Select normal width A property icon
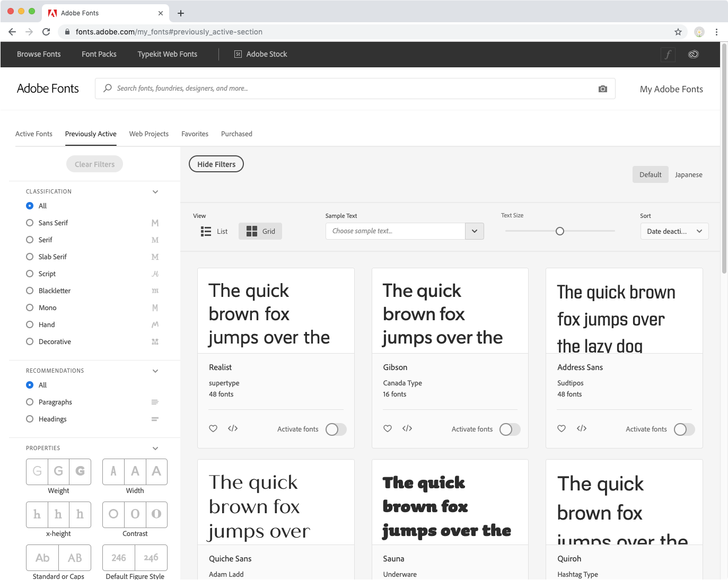 [x=135, y=471]
